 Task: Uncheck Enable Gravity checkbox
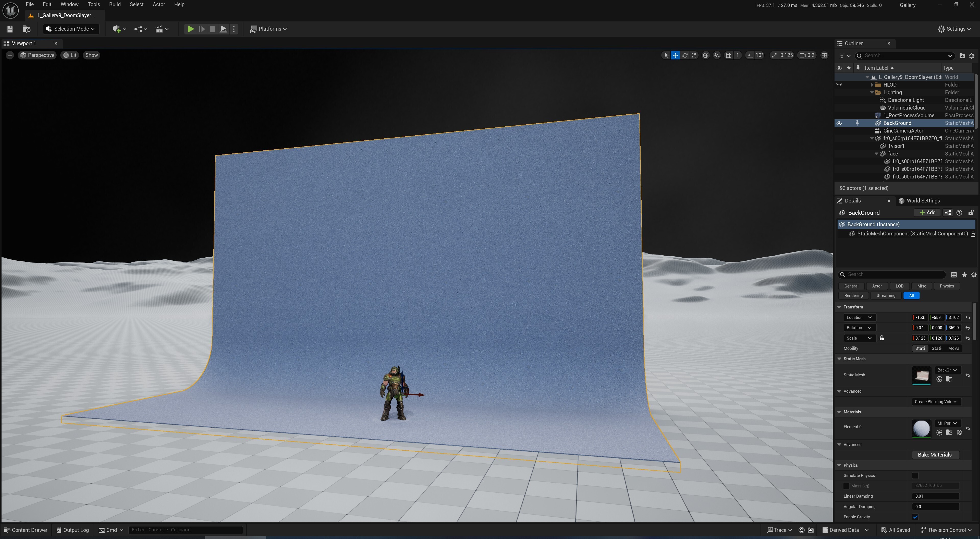tap(915, 517)
